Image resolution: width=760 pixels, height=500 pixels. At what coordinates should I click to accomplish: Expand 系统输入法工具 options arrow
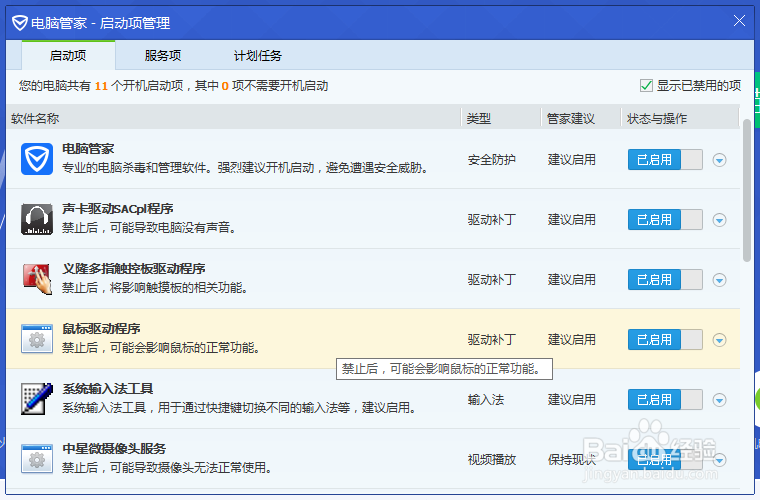719,400
